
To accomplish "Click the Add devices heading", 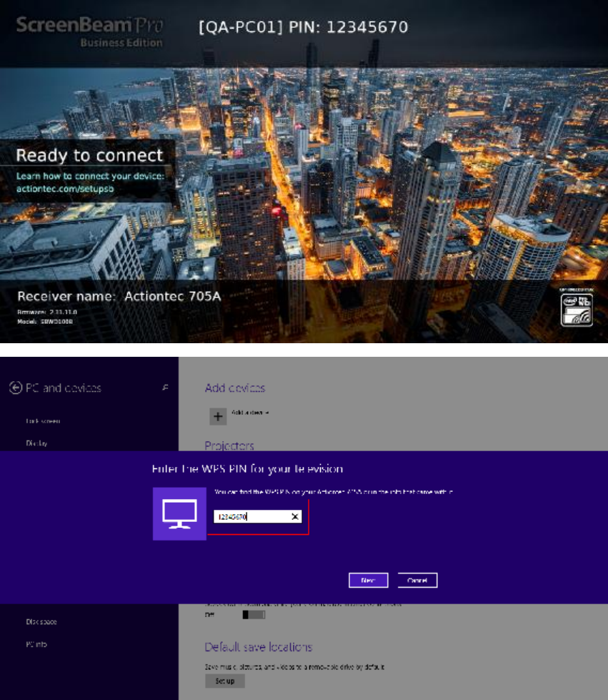I will click(x=235, y=388).
